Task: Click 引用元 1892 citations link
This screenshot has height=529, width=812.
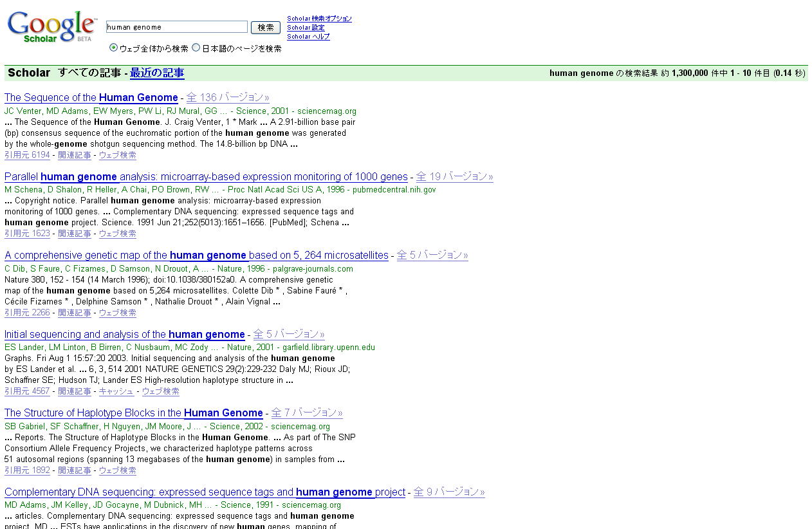Action: tap(27, 470)
